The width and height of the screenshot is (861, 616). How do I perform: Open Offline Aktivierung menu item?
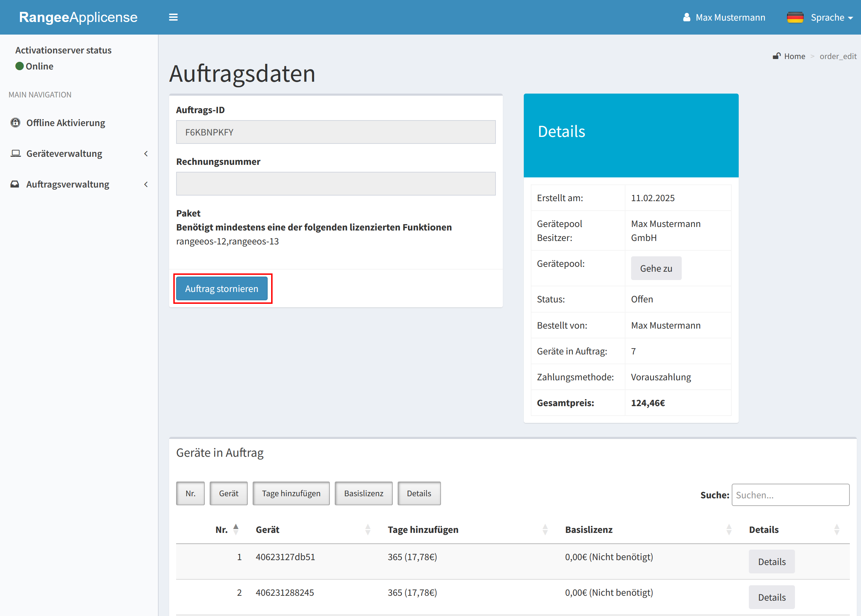(x=66, y=123)
